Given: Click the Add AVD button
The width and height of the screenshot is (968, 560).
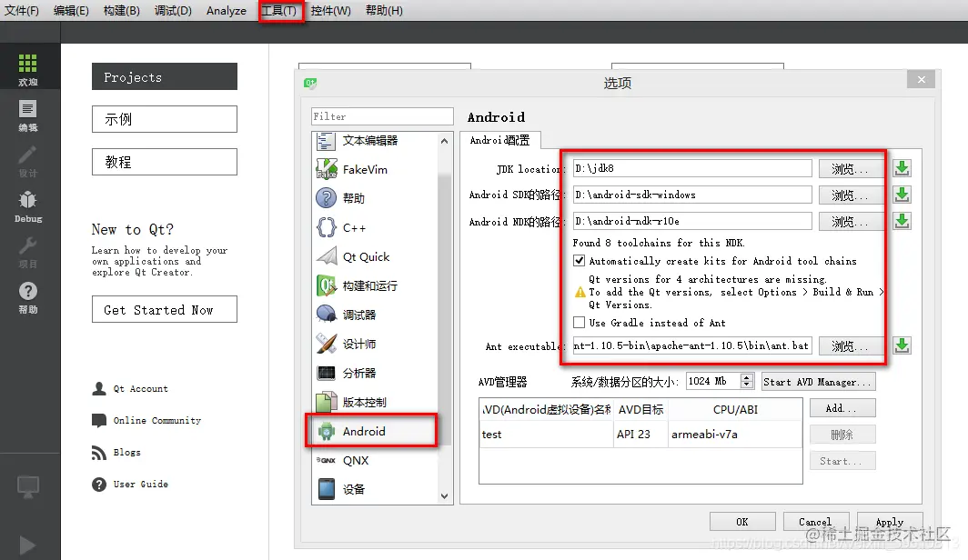Looking at the screenshot, I should [x=842, y=408].
